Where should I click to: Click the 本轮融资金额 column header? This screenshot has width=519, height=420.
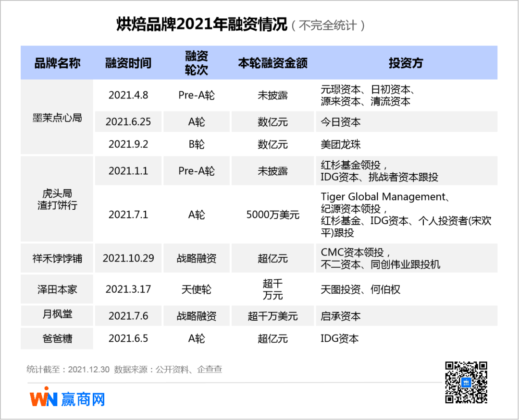coord(272,63)
